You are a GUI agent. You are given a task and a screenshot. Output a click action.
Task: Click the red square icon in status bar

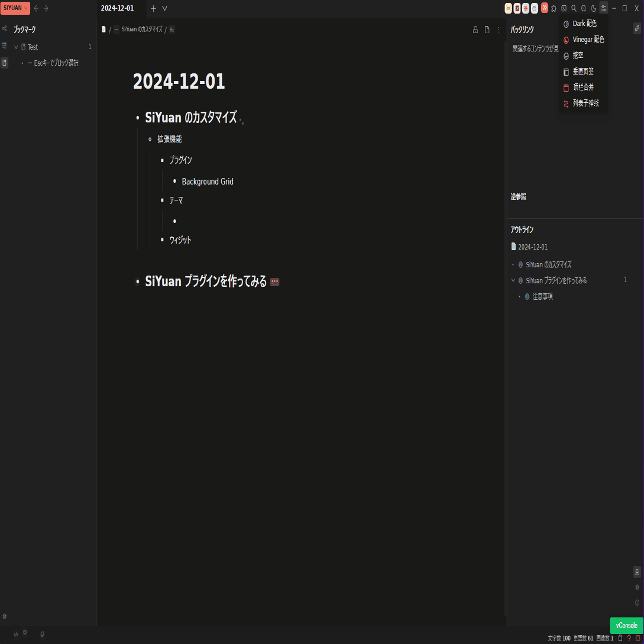638,638
